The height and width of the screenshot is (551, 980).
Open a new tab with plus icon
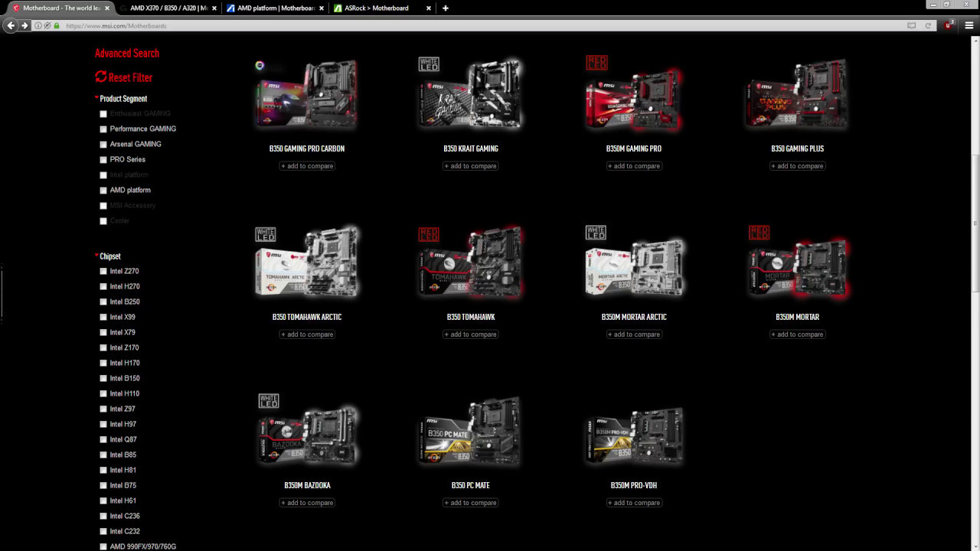(446, 8)
